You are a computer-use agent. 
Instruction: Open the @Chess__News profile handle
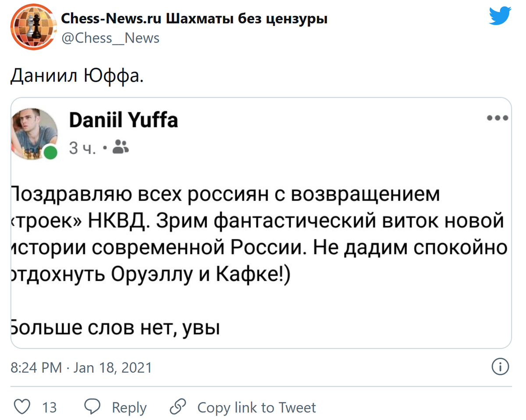click(110, 38)
